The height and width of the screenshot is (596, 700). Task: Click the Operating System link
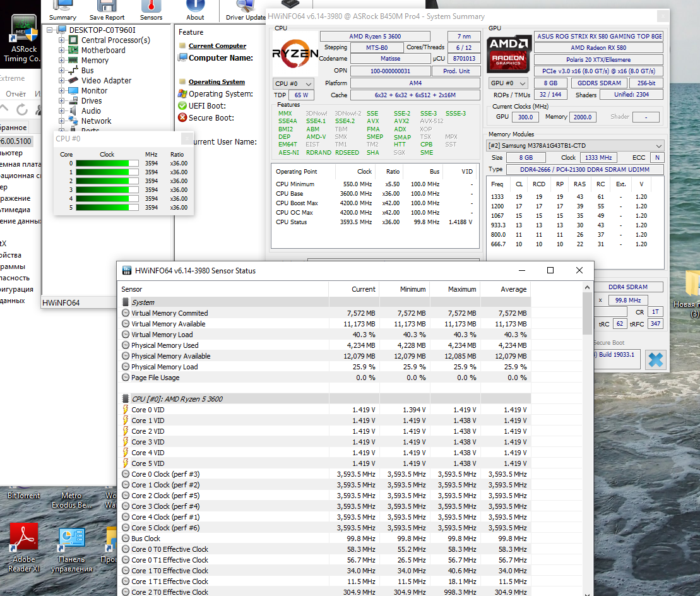click(x=217, y=81)
